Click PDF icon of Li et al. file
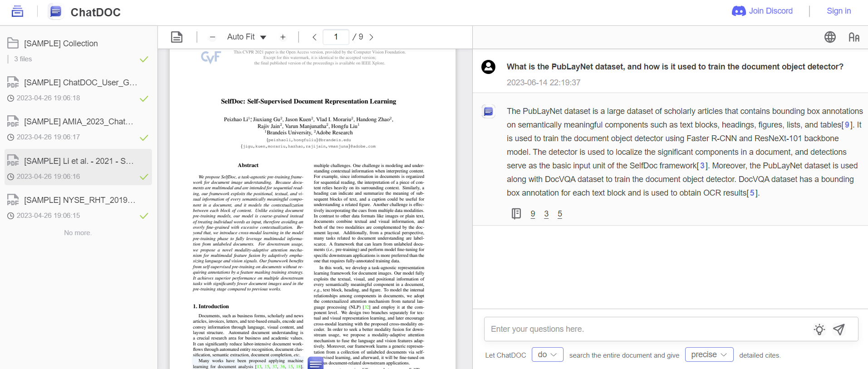The width and height of the screenshot is (868, 369). (13, 161)
